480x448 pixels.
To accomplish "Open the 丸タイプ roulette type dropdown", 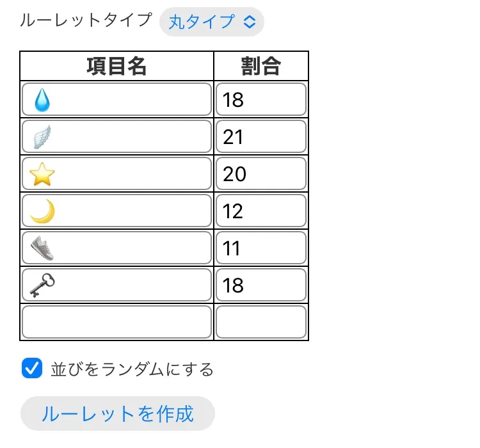I will tap(211, 22).
